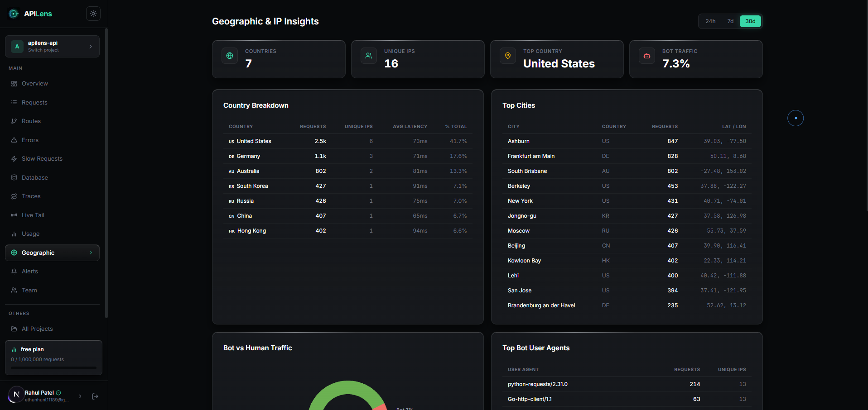Click the Rahul Patel avatar
The width and height of the screenshot is (868, 410).
(16, 395)
